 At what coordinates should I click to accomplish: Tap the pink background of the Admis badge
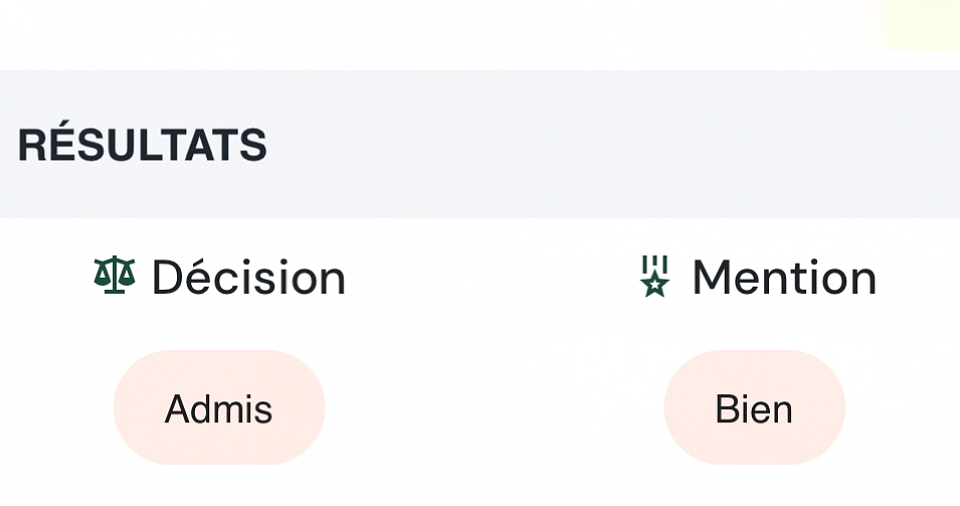pos(138,407)
